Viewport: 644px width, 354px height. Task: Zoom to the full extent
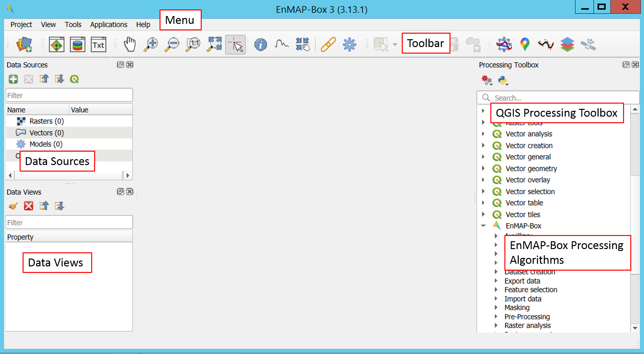[214, 44]
